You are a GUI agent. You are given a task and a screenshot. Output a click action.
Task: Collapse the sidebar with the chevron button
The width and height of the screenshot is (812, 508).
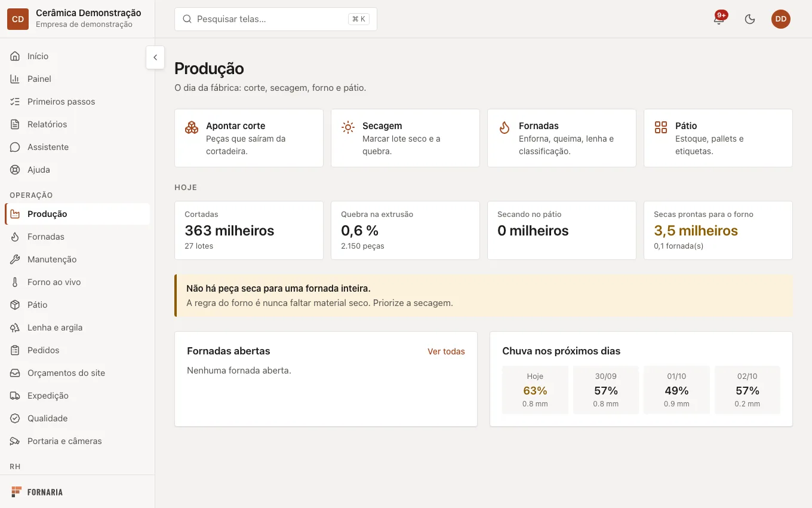[155, 57]
